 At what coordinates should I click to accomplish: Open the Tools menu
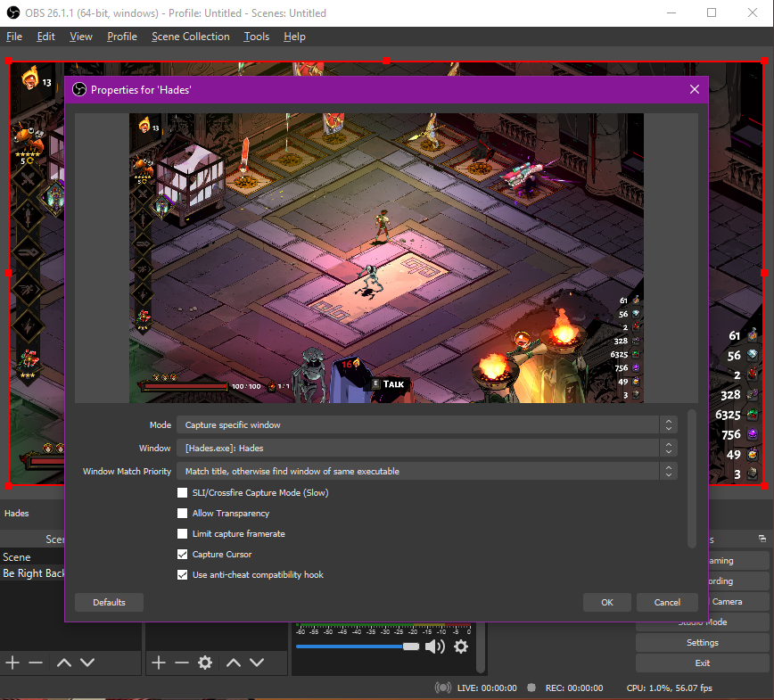click(x=256, y=37)
